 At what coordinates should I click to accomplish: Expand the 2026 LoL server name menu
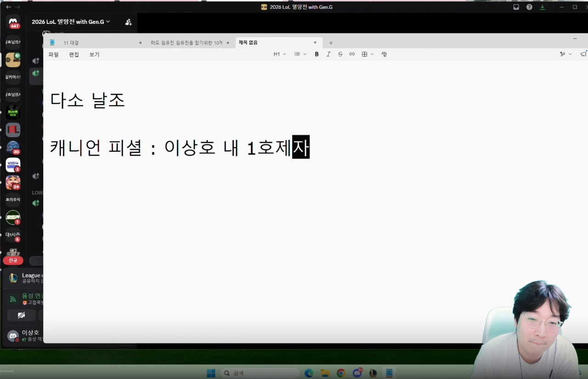pyautogui.click(x=71, y=22)
